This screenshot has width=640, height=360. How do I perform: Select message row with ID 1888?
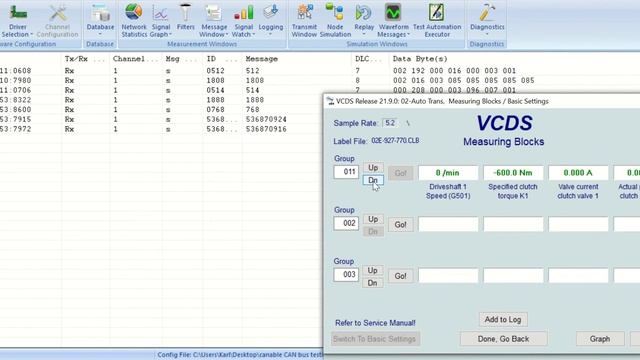tap(161, 100)
